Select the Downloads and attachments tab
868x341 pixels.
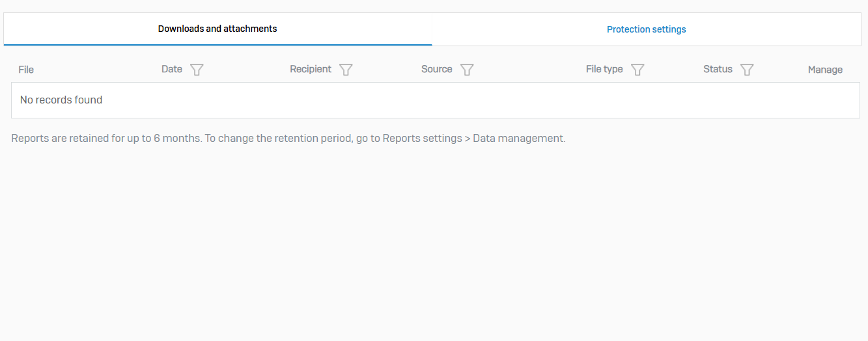coord(217,29)
